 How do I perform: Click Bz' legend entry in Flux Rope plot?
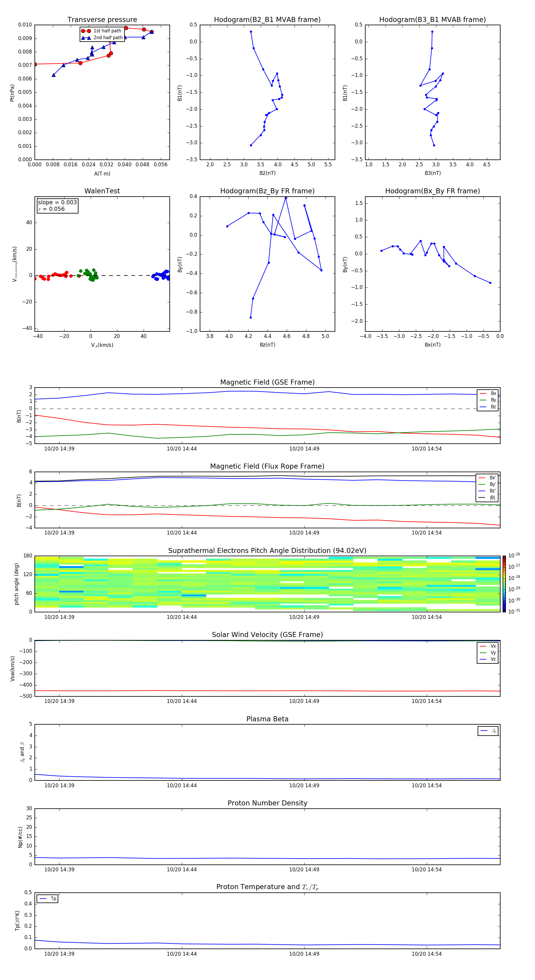487,491
